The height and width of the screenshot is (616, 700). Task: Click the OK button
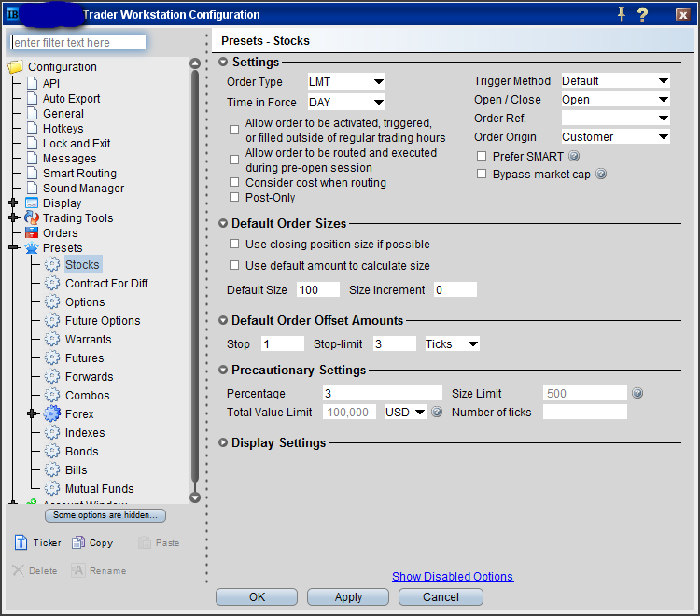(x=257, y=596)
